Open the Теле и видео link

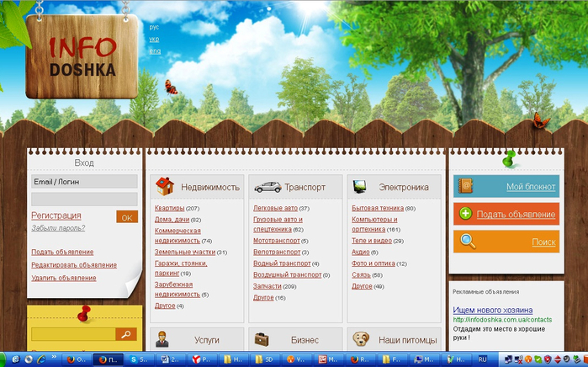pyautogui.click(x=372, y=241)
